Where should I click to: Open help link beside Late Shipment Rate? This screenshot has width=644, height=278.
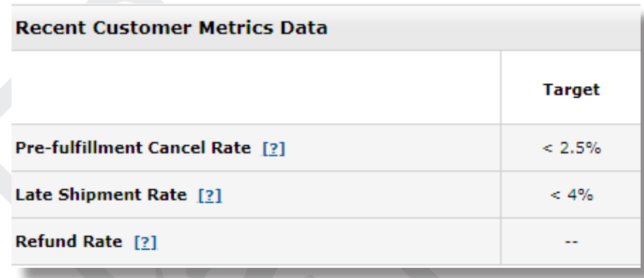coord(210,195)
